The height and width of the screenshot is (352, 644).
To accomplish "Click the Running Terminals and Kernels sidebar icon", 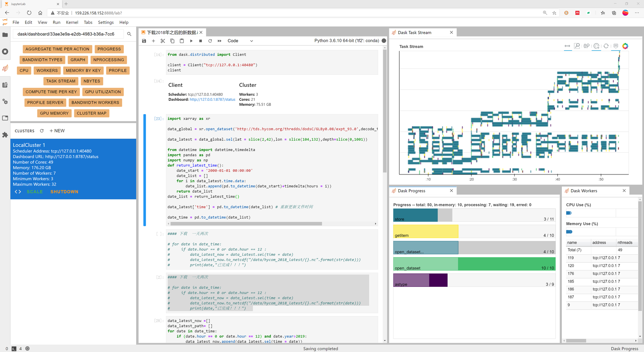I will [5, 51].
